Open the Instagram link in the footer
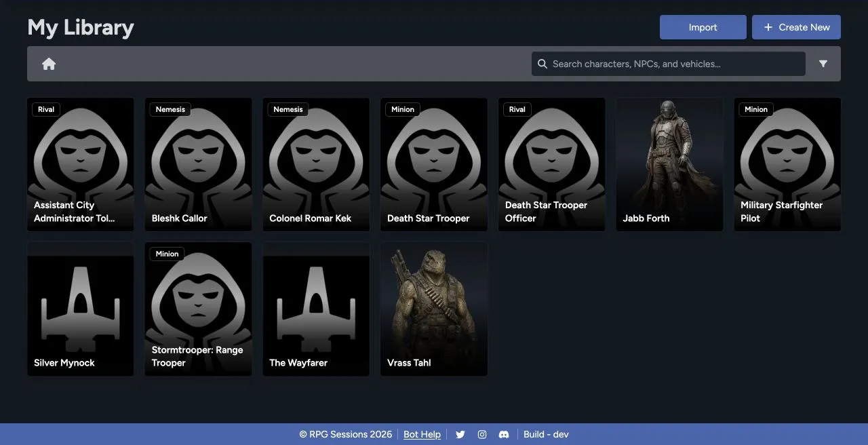 pos(482,434)
